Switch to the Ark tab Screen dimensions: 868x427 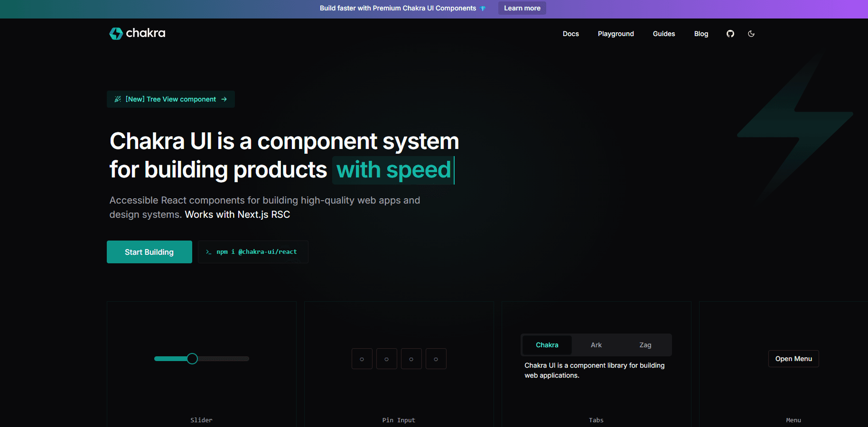coord(596,345)
